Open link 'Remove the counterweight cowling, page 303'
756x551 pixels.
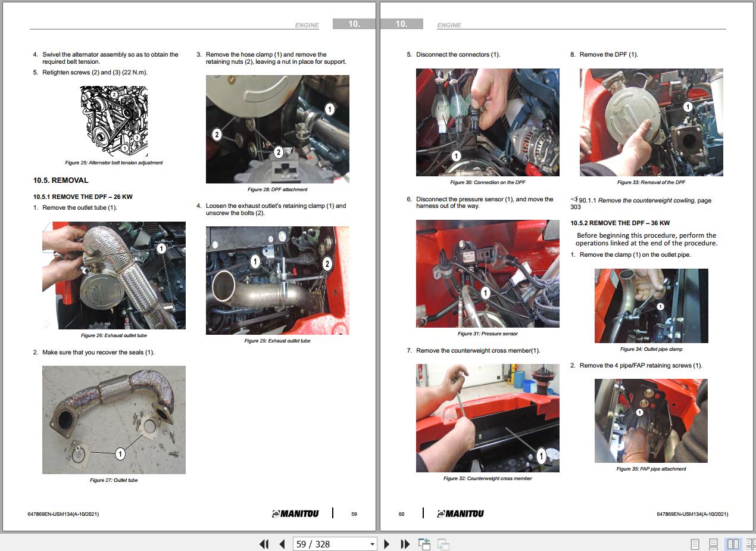click(641, 204)
